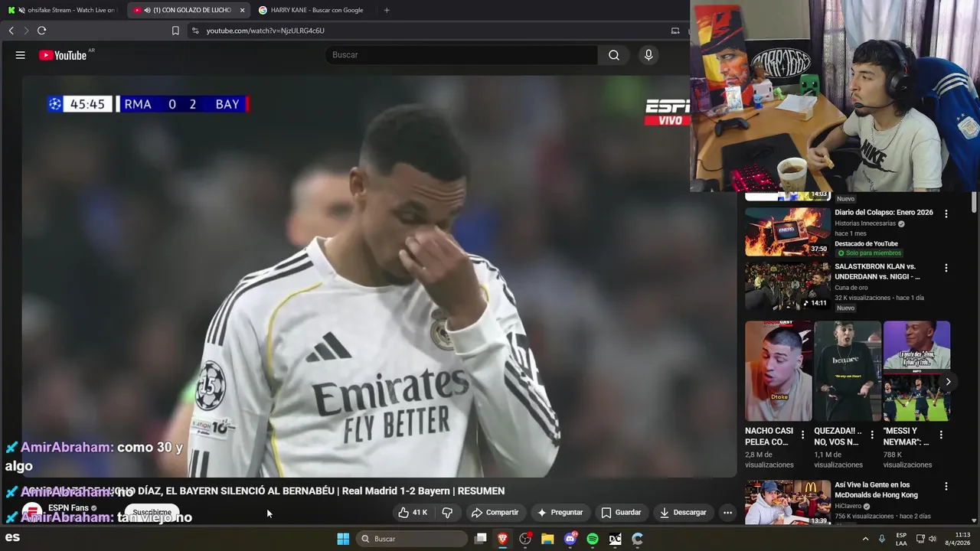Like the video with thumbs-up button
This screenshot has width=980, height=551.
tap(413, 513)
